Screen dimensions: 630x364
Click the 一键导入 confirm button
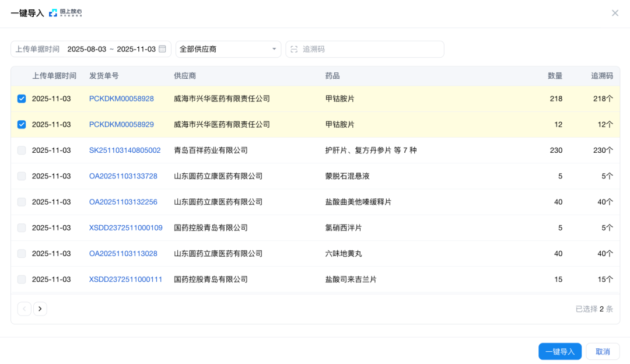(559, 351)
